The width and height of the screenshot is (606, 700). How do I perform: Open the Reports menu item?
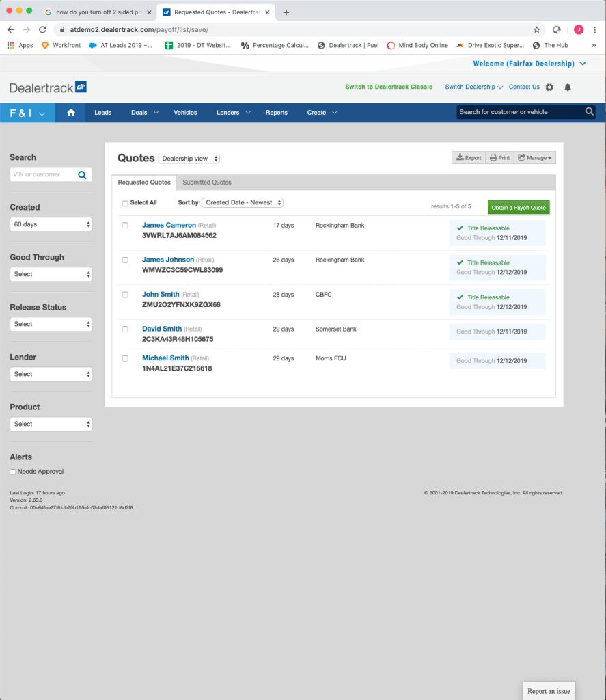pos(277,113)
